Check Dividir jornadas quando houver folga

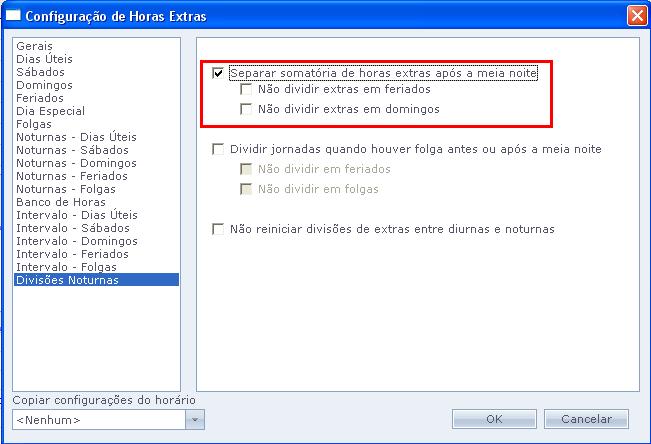218,149
